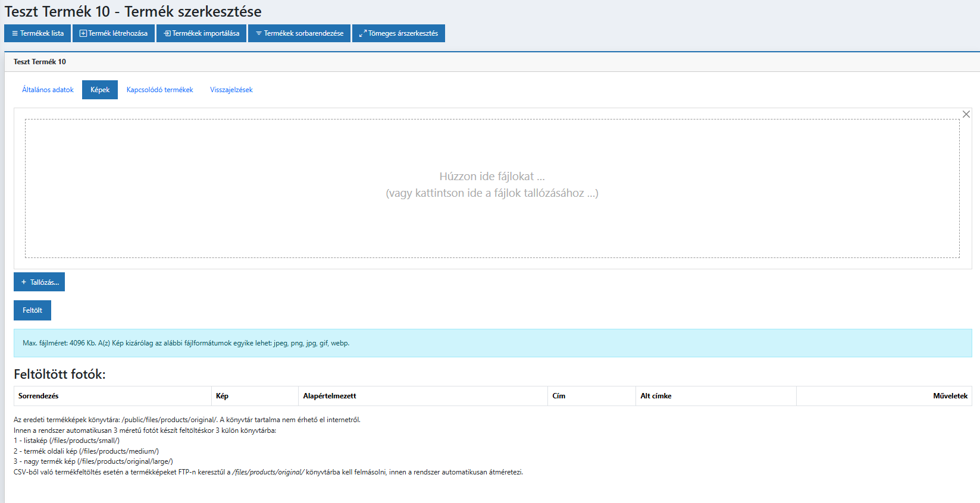Click the Műveletek column header
The image size is (980, 503).
pos(950,396)
